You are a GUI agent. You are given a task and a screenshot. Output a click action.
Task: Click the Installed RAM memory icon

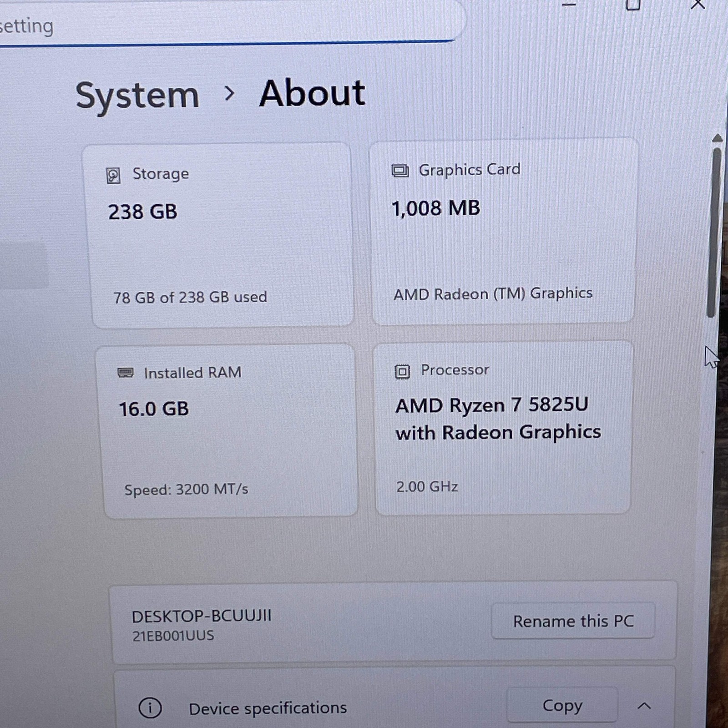(x=126, y=373)
